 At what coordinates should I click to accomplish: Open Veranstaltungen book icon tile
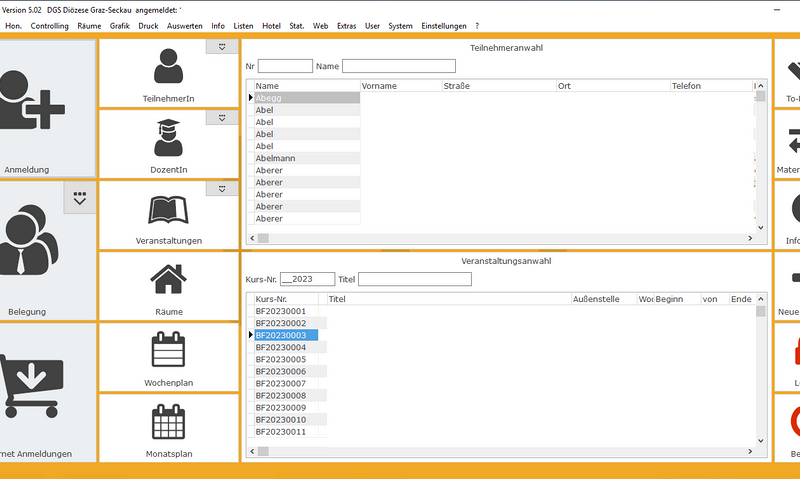click(x=169, y=210)
